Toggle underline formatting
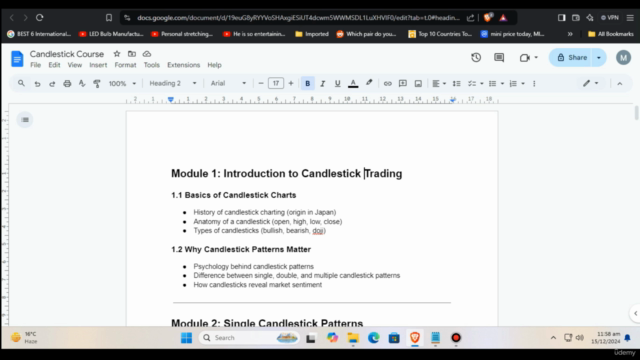This screenshot has height=360, width=640. coord(338,84)
